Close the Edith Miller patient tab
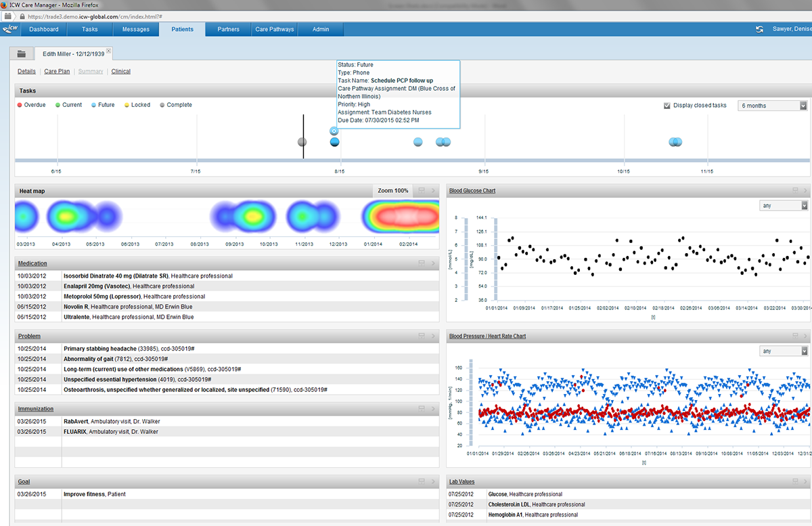This screenshot has width=812, height=526. point(109,51)
